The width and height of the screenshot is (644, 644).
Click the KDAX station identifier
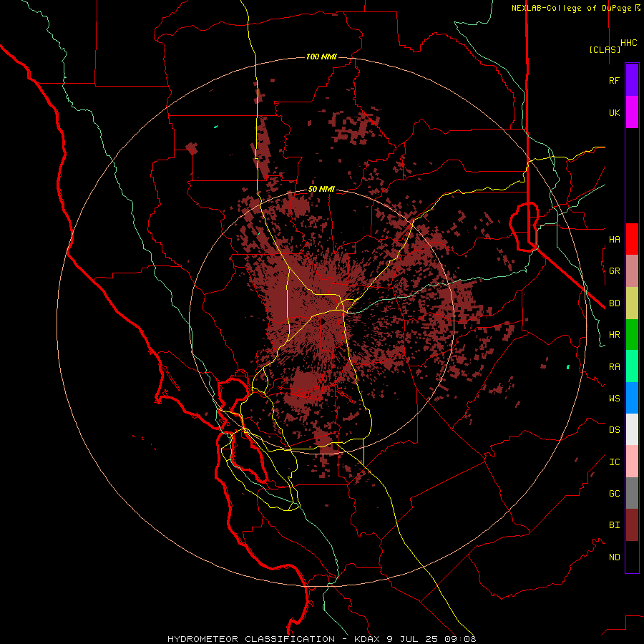pyautogui.click(x=368, y=639)
